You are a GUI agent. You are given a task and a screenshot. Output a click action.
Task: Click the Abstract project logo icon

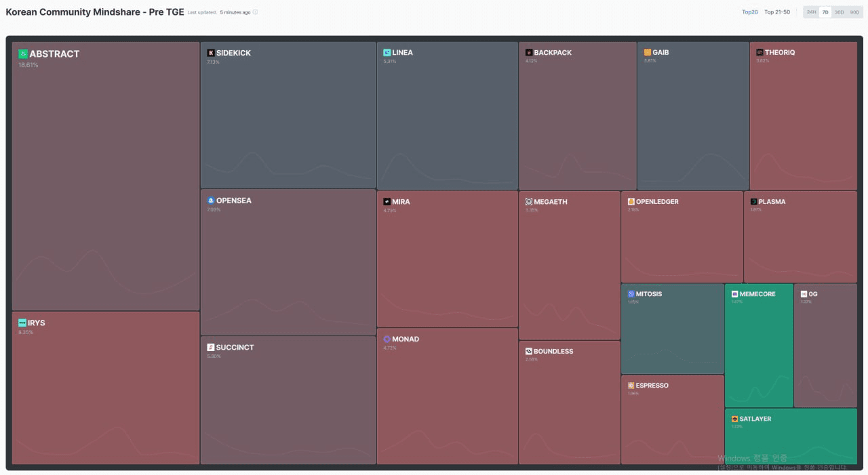(23, 54)
